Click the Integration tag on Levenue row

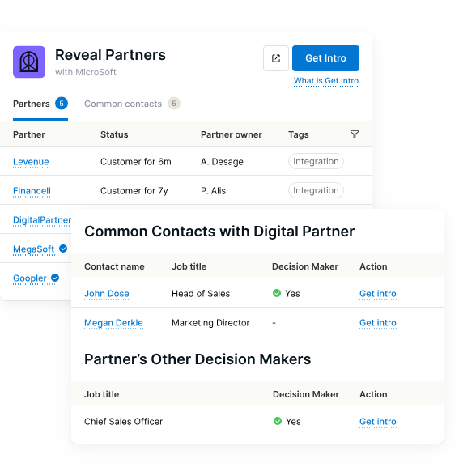316,161
